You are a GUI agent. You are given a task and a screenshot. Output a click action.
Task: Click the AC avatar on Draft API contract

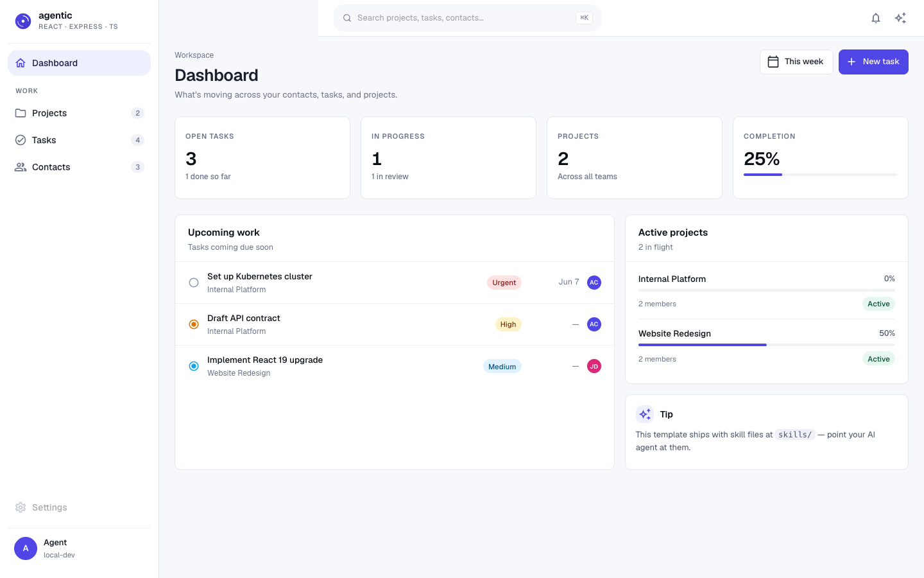pyautogui.click(x=594, y=324)
